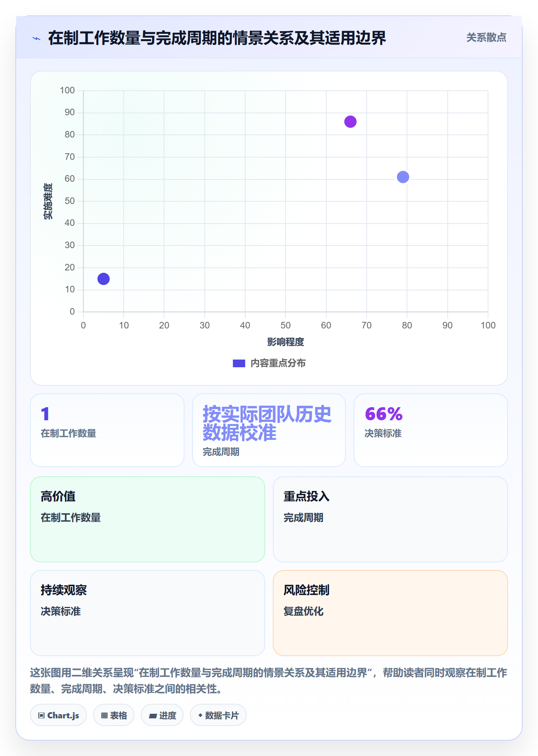Click the 完成周期 label under 重点投入
538x756 pixels.
(x=304, y=517)
